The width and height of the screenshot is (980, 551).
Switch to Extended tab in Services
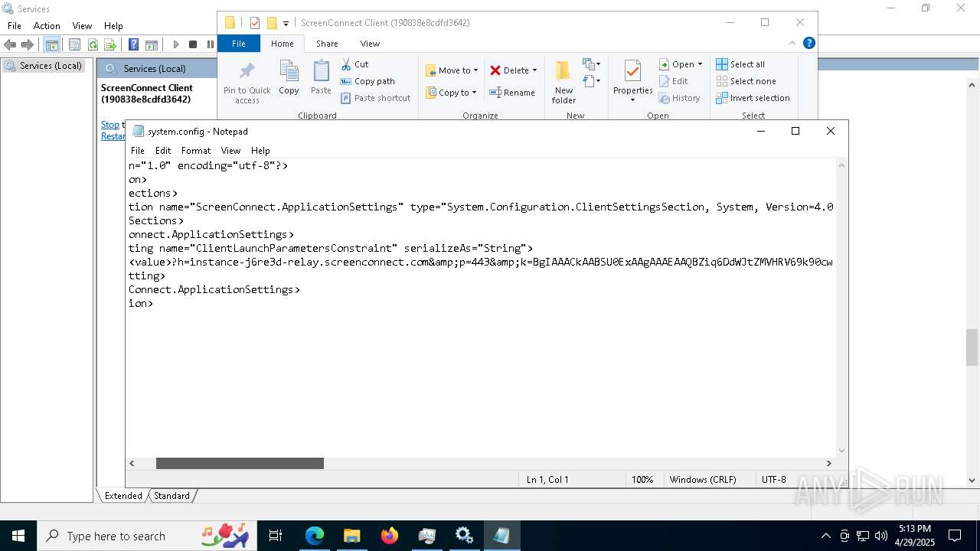[x=123, y=496]
